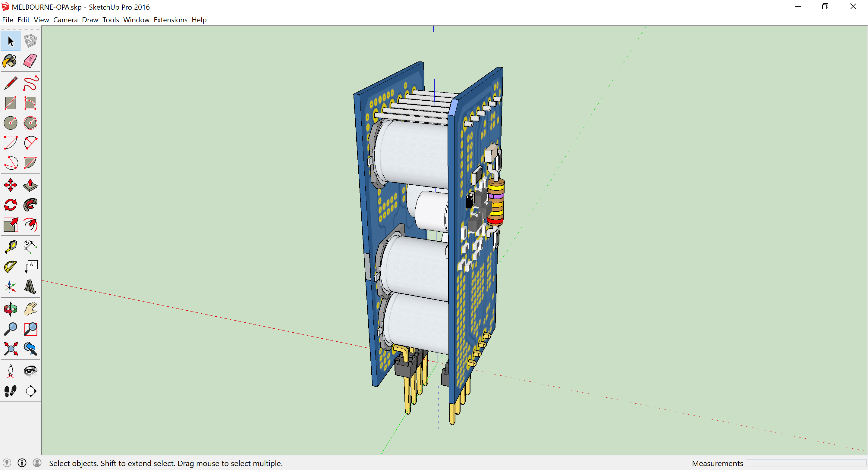Click the striped resistor on the board
This screenshot has height=470, width=868.
496,202
